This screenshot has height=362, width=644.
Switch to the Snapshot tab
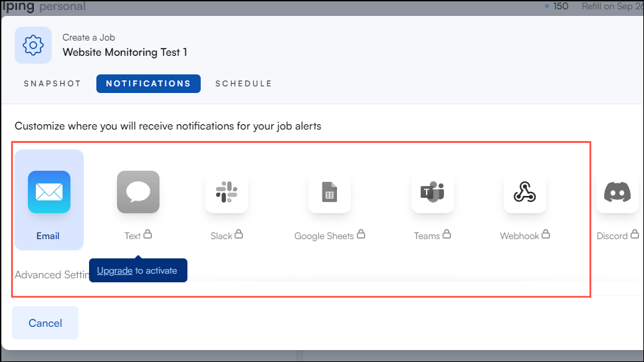click(x=52, y=84)
